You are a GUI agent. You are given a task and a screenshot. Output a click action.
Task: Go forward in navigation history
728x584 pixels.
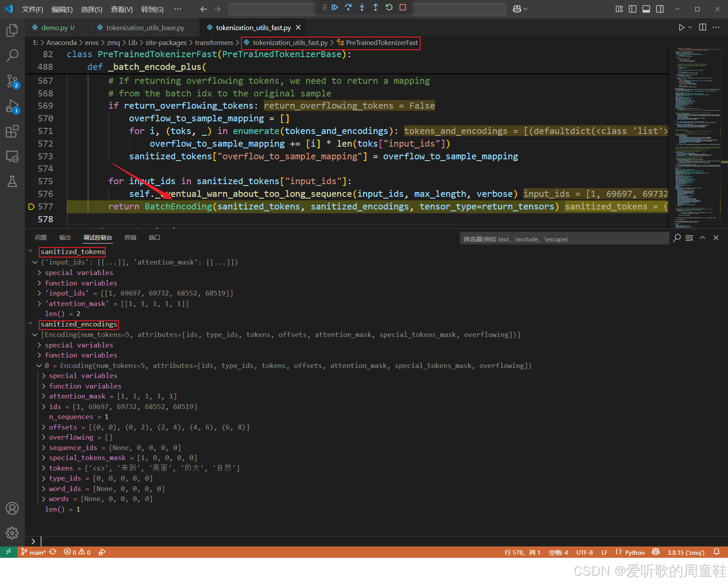tap(217, 9)
